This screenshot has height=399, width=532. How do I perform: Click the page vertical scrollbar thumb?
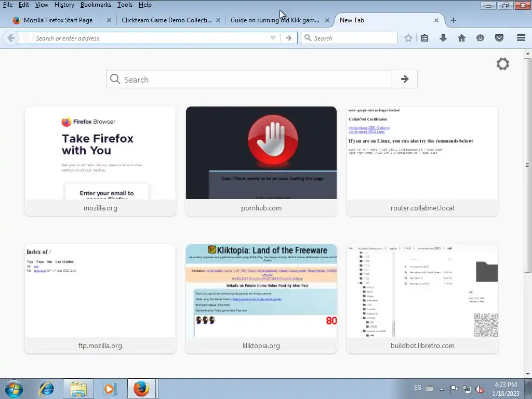point(527,165)
